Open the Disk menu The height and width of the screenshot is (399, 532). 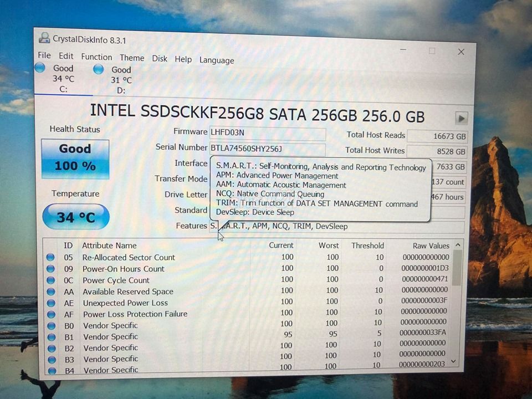(x=160, y=59)
